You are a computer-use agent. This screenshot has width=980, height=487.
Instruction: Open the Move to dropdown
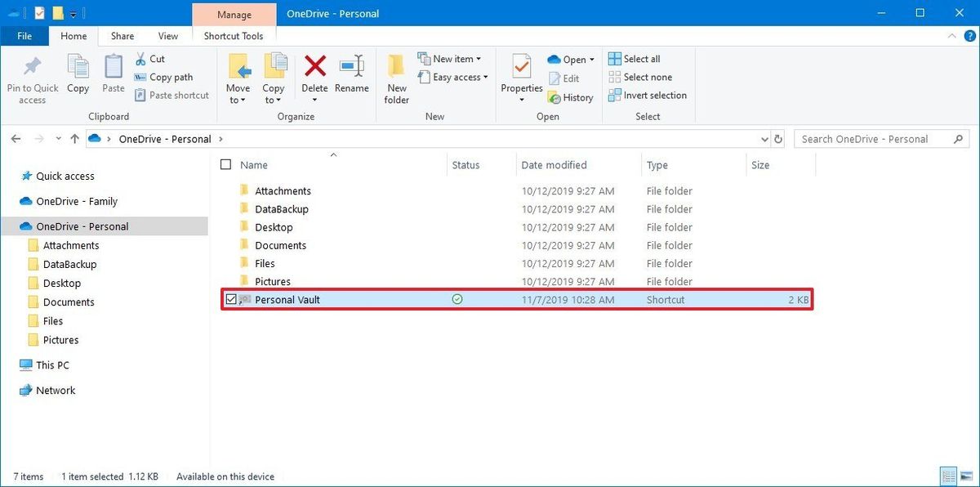pyautogui.click(x=238, y=78)
